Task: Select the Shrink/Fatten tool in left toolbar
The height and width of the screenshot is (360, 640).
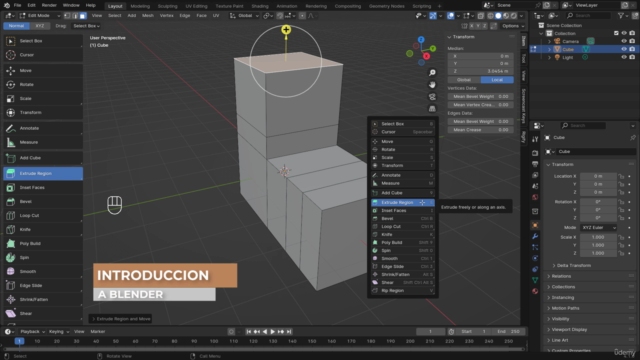Action: coord(43,300)
